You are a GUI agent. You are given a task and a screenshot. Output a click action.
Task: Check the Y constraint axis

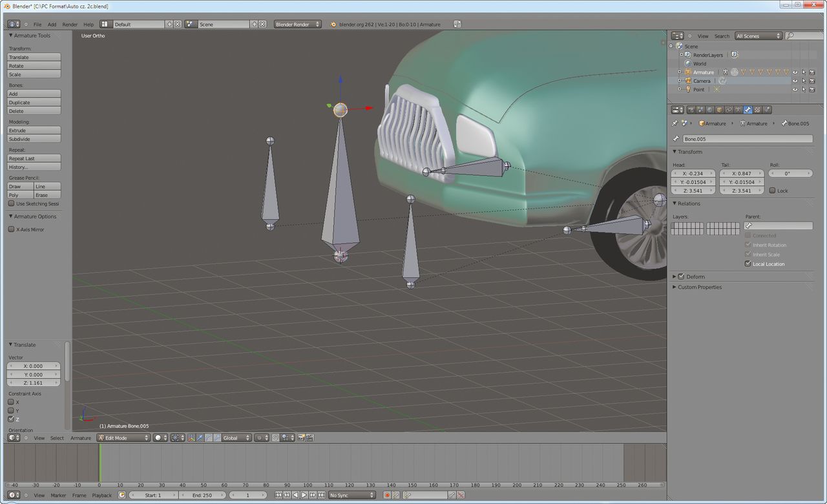[11, 410]
